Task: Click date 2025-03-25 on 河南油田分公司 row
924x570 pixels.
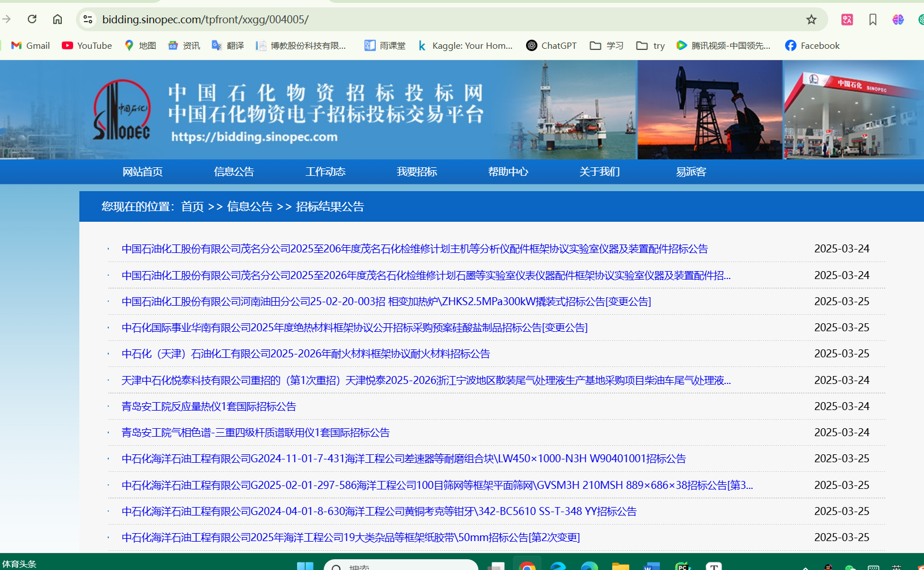Action: pos(842,302)
